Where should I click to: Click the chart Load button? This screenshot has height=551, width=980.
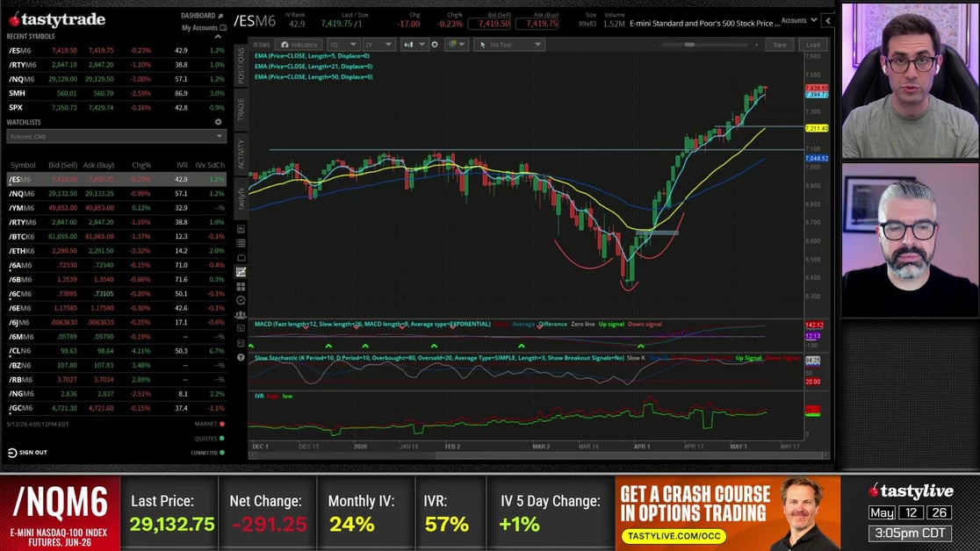[x=813, y=45]
